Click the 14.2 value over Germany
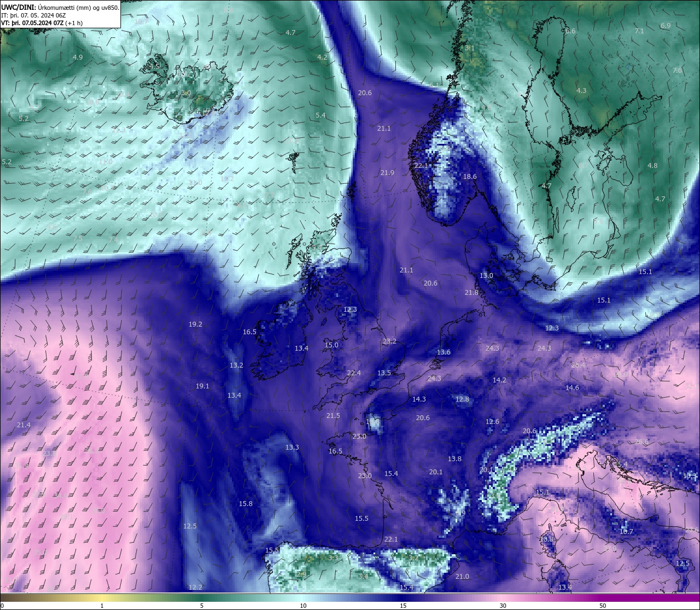Viewport: 700px width, 610px height. [x=499, y=380]
